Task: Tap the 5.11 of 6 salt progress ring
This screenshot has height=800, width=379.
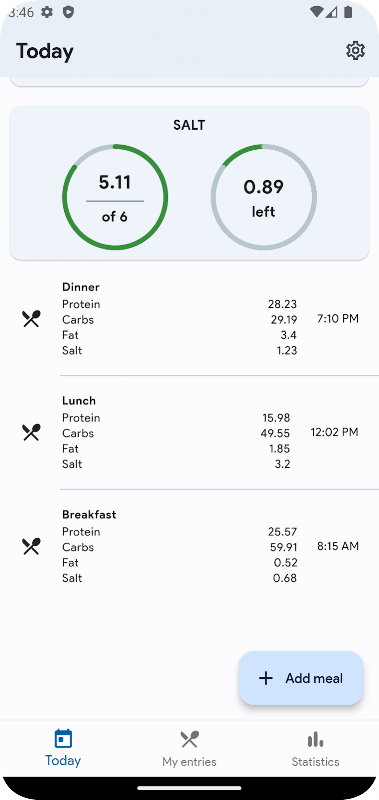Action: (115, 197)
